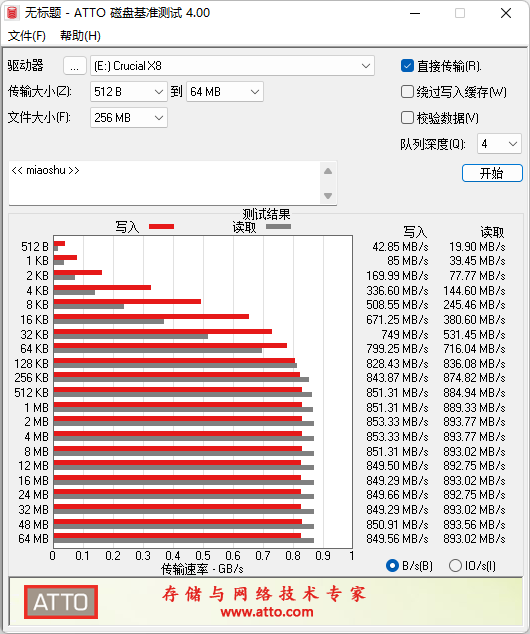Open the 64 MB upper transfer size dropdown
Screen dimensions: 530x634
click(224, 92)
